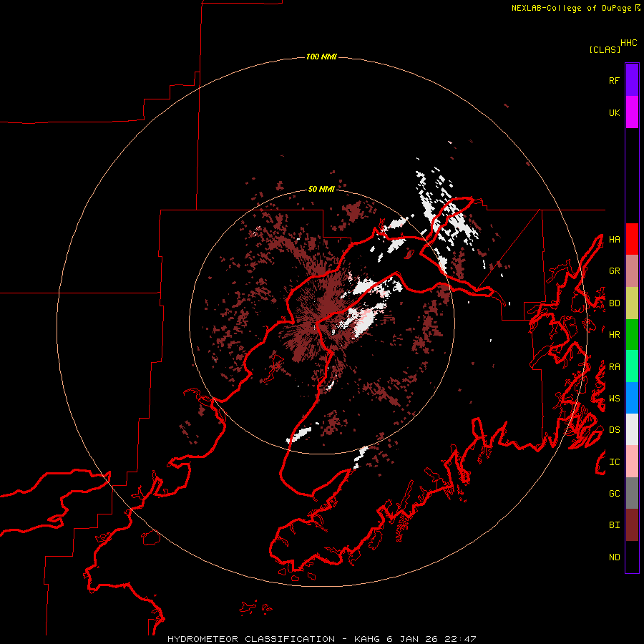Click the "BD" legend label
The height and width of the screenshot is (644, 644).
click(x=614, y=303)
